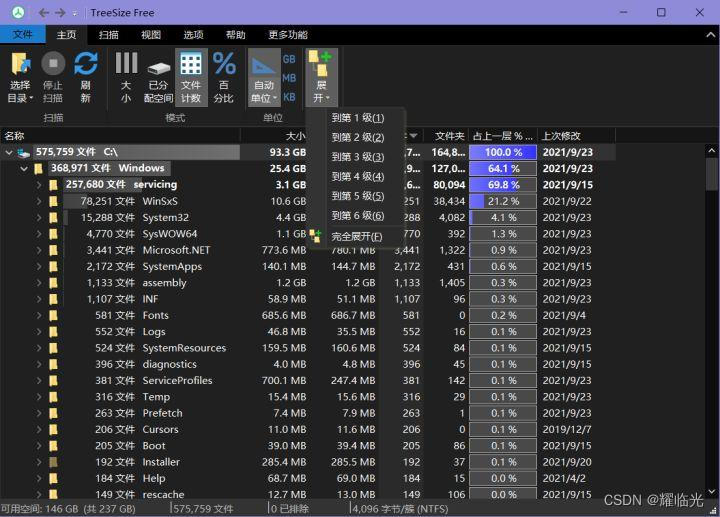Screen dimensions: 720x517
Task: Choose 到第 3 级 menu entry
Action: pyautogui.click(x=357, y=157)
